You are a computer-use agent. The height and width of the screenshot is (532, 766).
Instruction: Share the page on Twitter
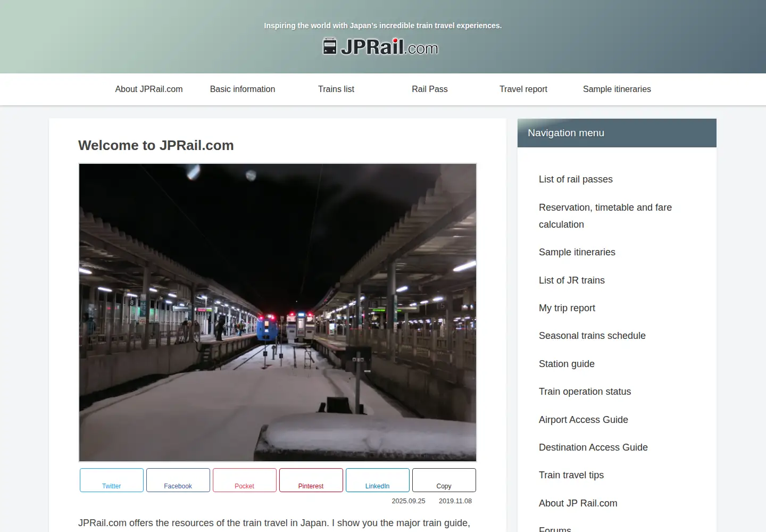[x=112, y=480]
